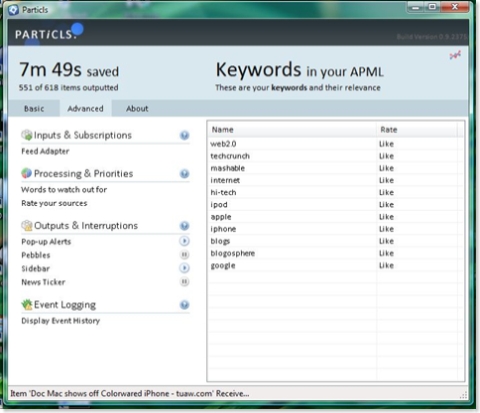This screenshot has width=480, height=413.
Task: Open help for Event Logging
Action: coord(184,305)
